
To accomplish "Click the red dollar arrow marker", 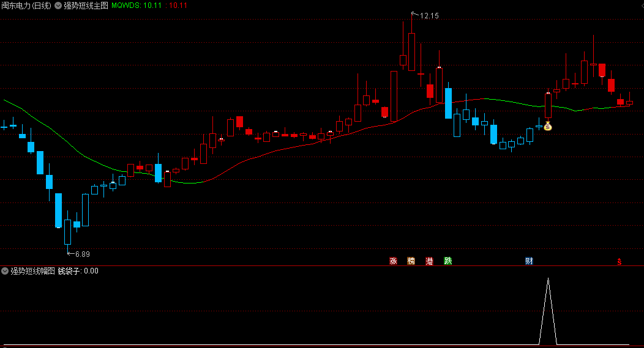I will click(x=620, y=261).
